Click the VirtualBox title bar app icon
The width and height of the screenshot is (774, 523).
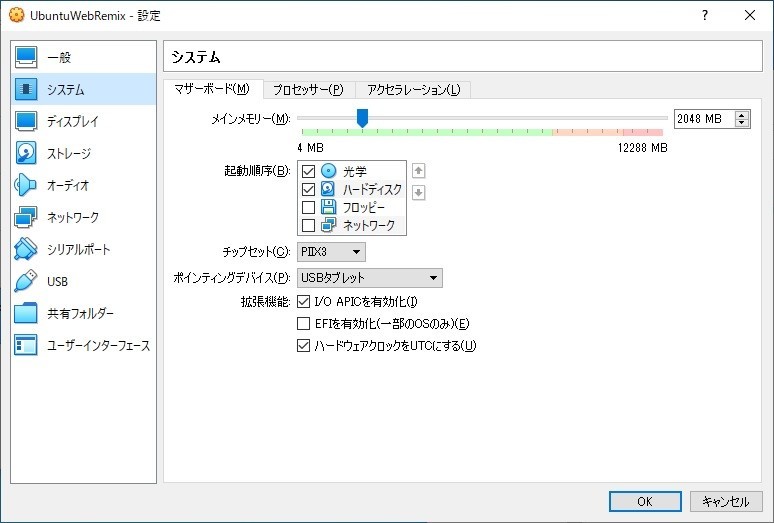(x=16, y=15)
